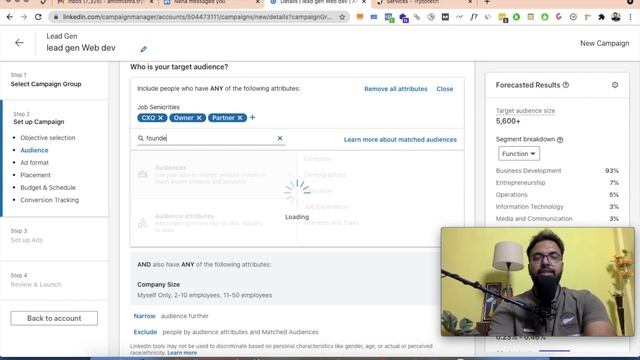Click the search box containing 'founde'
The image size is (640, 360).
click(x=211, y=138)
